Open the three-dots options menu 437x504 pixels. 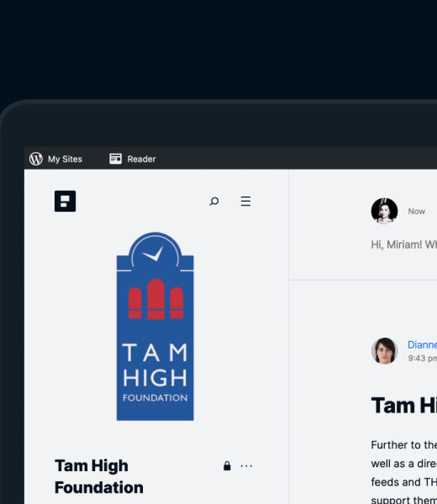tap(246, 465)
